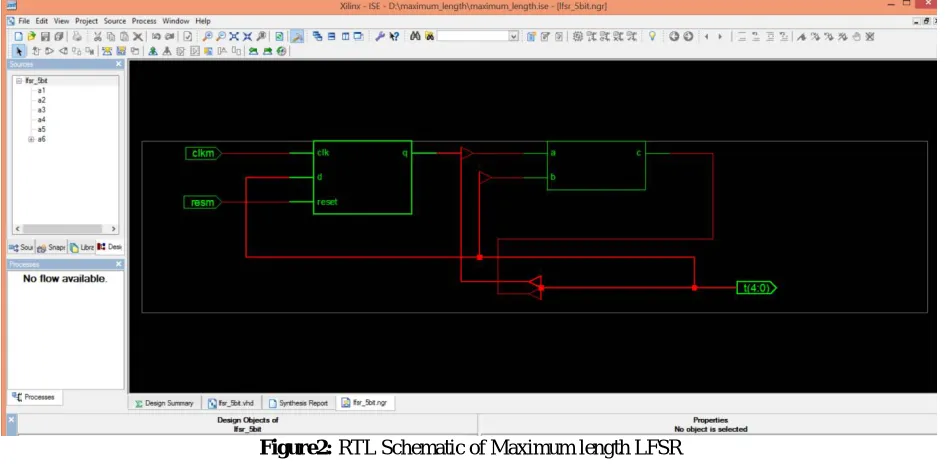Select the arrow pointer tool
The height and width of the screenshot is (464, 946).
click(19, 51)
